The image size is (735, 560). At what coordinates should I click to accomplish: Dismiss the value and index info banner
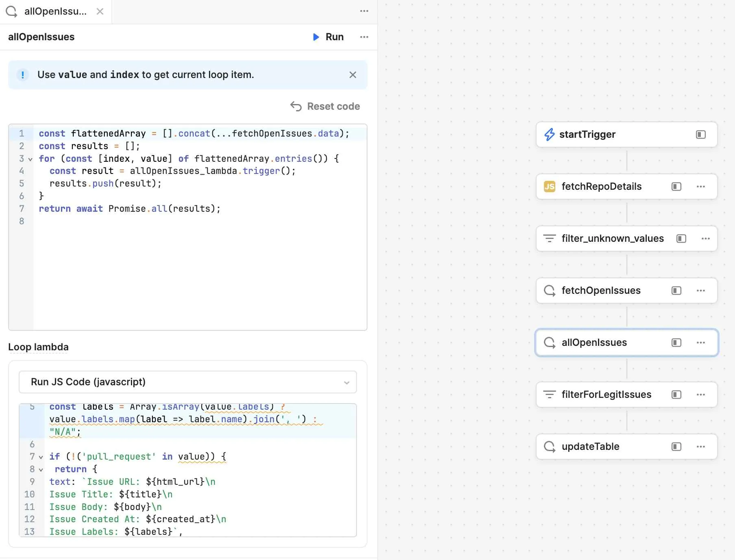click(353, 75)
